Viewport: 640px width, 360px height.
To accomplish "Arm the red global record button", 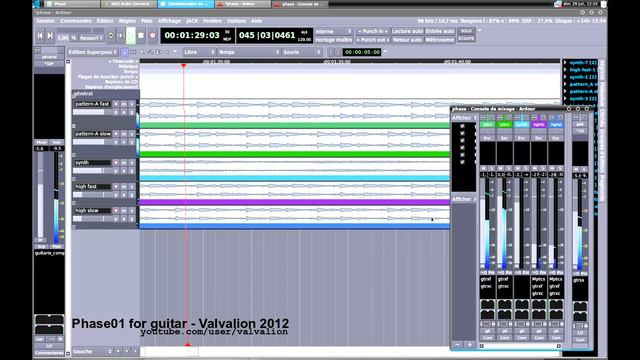I will (x=152, y=36).
